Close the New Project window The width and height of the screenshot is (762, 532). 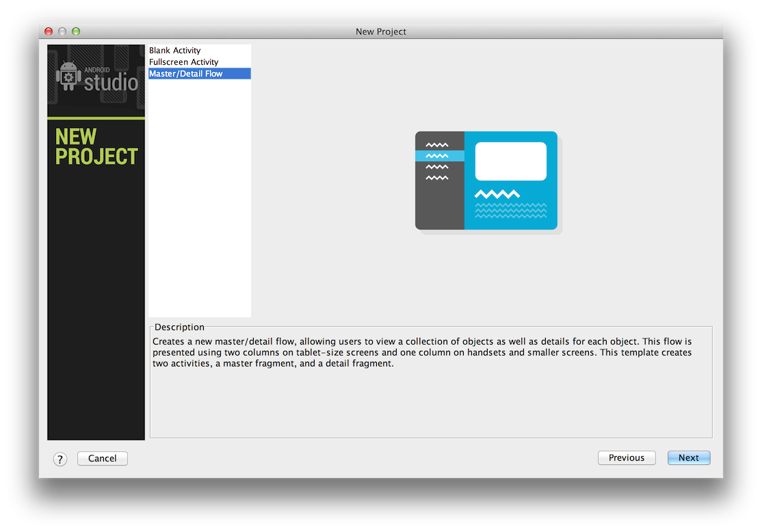pos(49,31)
